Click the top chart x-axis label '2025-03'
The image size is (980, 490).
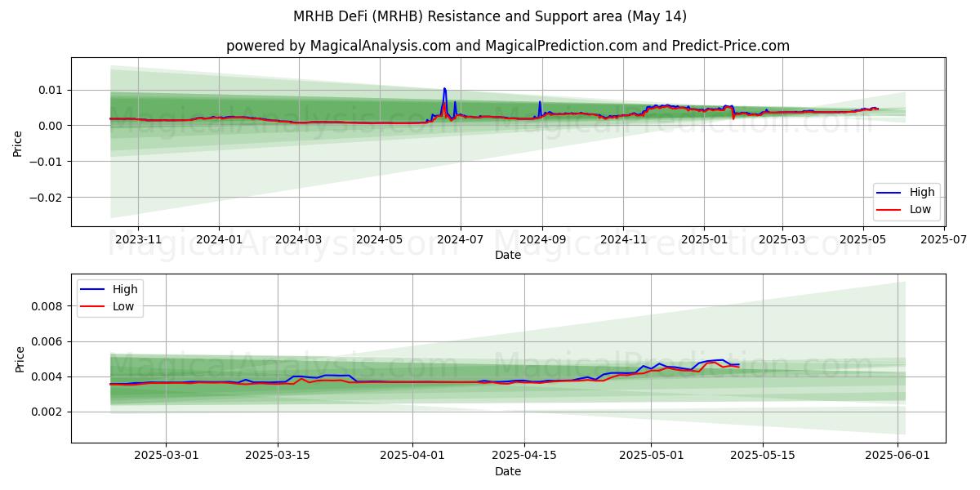782,240
